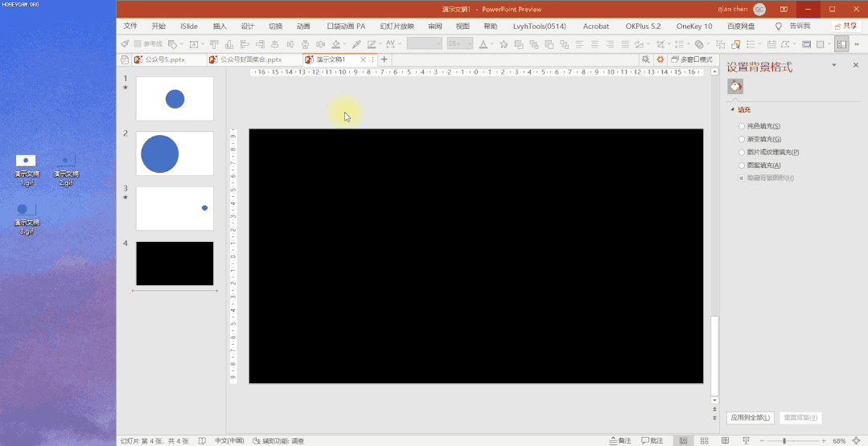
Task: Click Apply to All (应用到全部) button
Action: pyautogui.click(x=750, y=417)
